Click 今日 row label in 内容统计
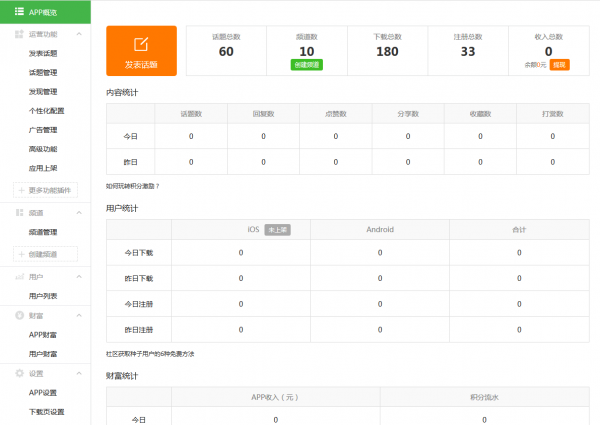The width and height of the screenshot is (600, 425). (x=130, y=136)
